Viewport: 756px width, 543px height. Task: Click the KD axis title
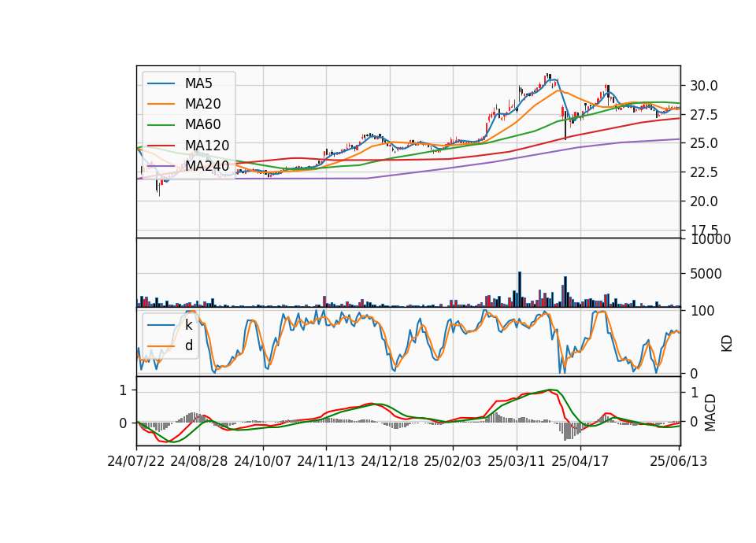point(727,344)
